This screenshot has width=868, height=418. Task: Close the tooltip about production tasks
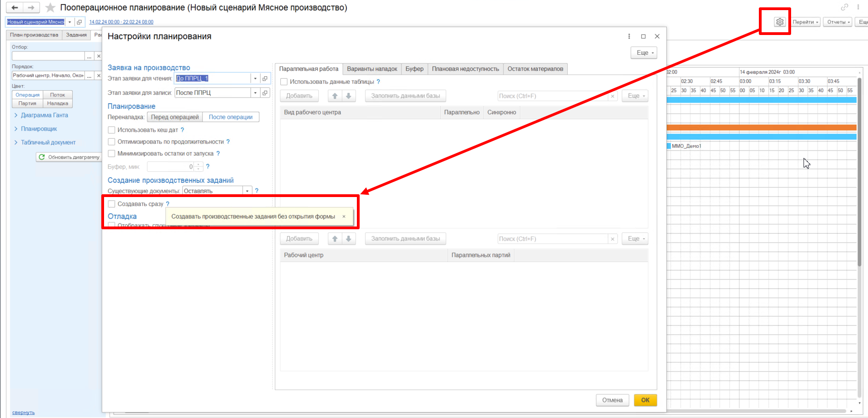(344, 216)
